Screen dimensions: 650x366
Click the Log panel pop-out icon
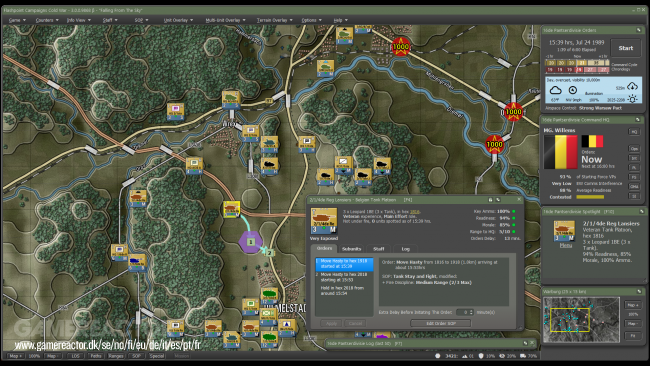[x=525, y=343]
